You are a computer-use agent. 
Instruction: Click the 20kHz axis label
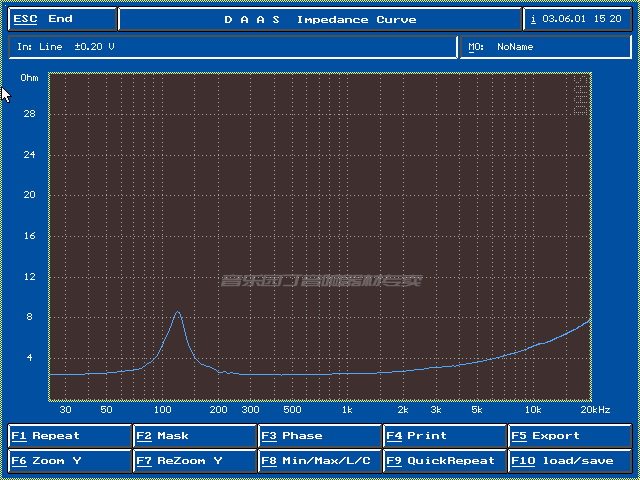click(596, 410)
